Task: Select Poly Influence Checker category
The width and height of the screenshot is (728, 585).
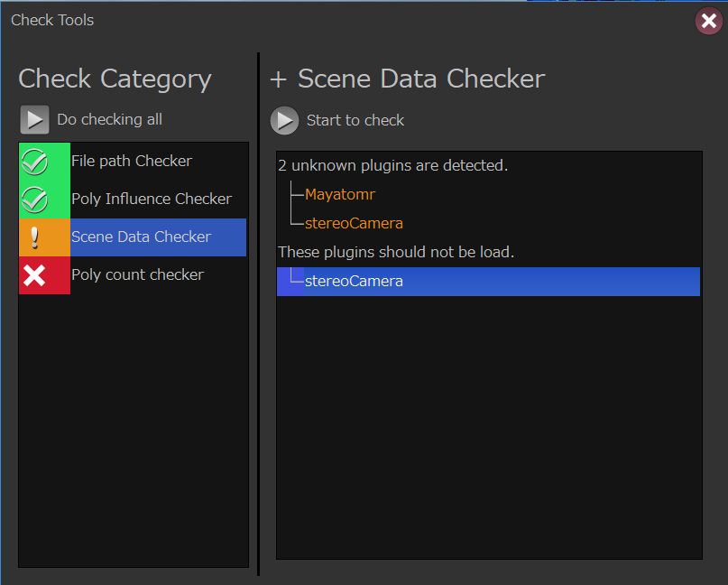Action: click(151, 199)
